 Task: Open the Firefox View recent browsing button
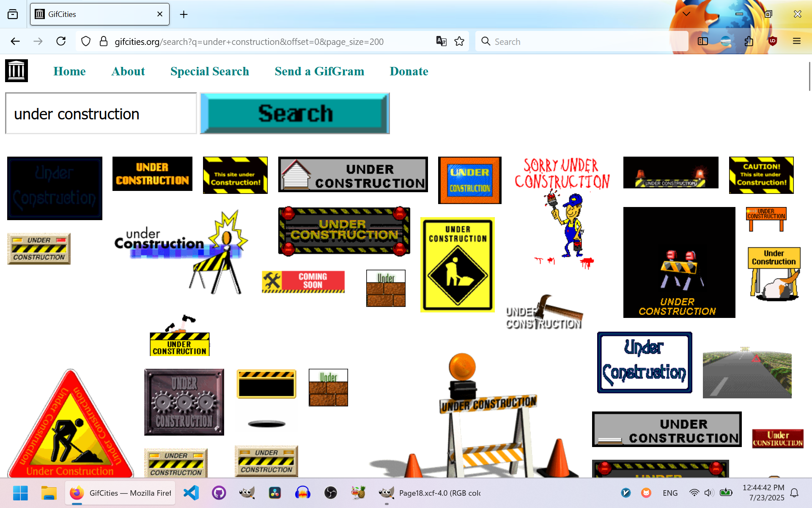click(x=13, y=14)
